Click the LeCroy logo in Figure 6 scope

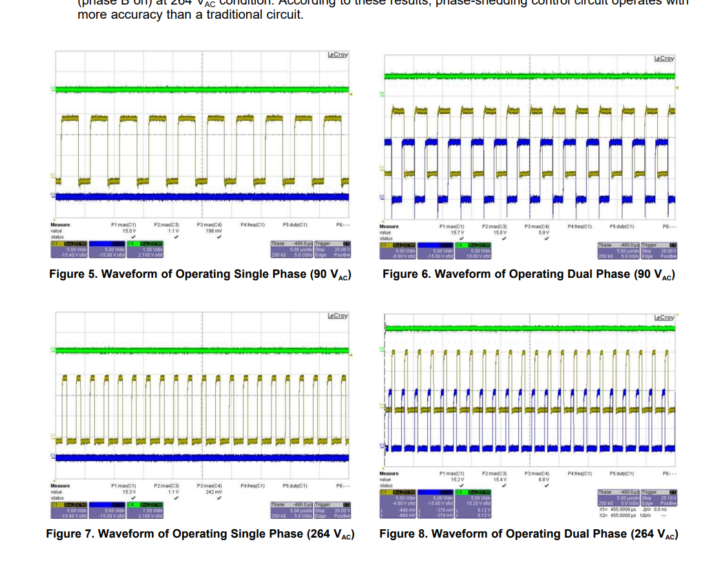coord(664,58)
